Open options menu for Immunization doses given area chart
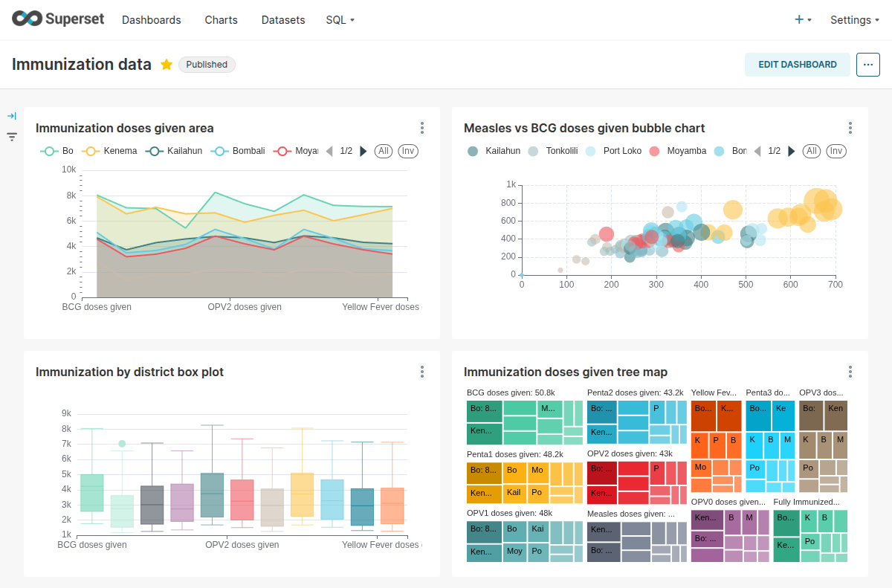Viewport: 892px width, 588px height. (421, 127)
